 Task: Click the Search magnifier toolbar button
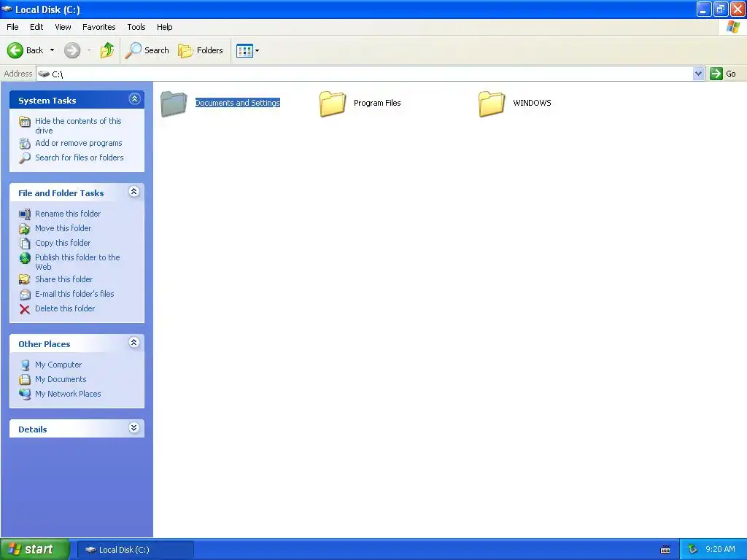coord(147,50)
